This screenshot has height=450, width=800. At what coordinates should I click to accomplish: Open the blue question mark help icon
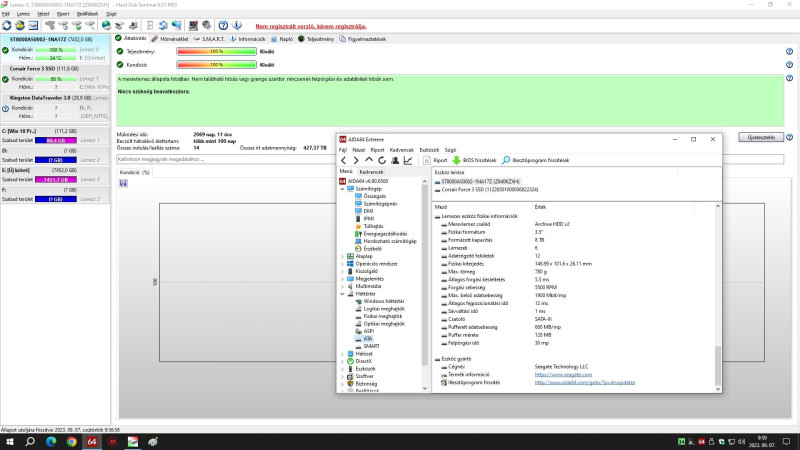(x=223, y=25)
